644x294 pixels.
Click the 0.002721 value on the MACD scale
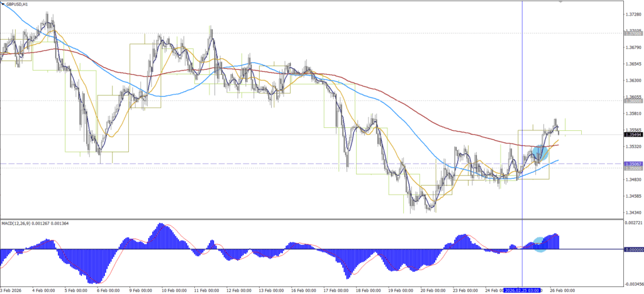tap(633, 223)
